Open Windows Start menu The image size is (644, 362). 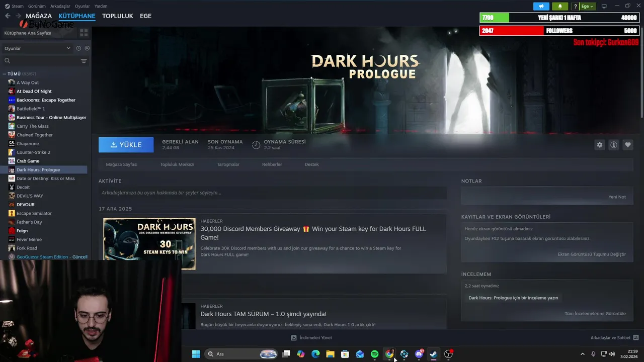click(196, 354)
